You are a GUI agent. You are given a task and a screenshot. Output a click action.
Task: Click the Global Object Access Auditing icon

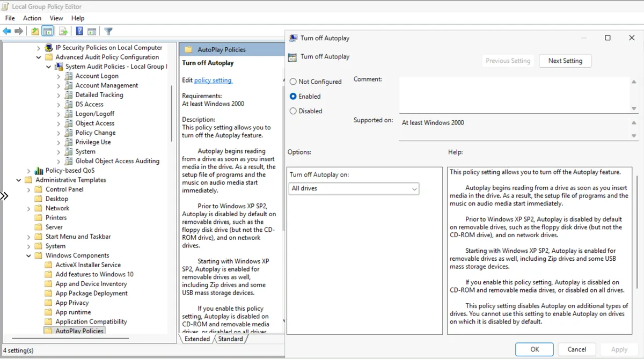coord(69,161)
